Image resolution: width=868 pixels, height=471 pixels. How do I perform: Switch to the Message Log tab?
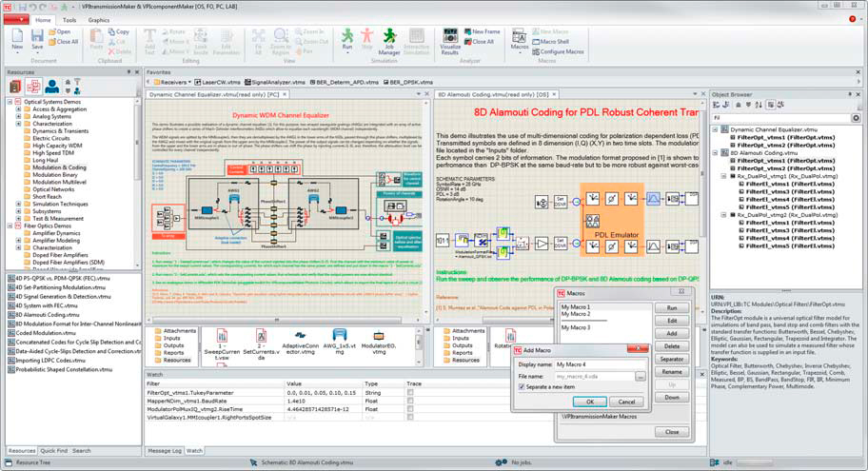click(x=164, y=450)
